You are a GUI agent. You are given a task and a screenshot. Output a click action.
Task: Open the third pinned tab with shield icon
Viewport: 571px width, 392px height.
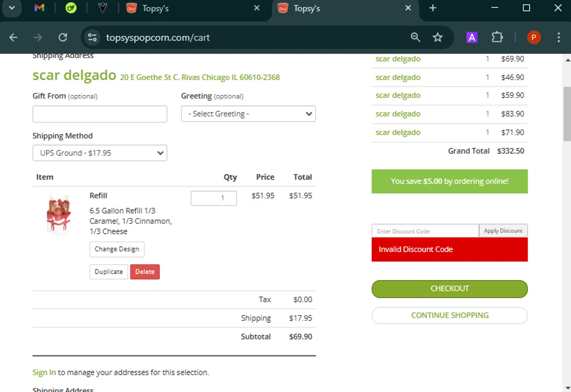click(102, 8)
